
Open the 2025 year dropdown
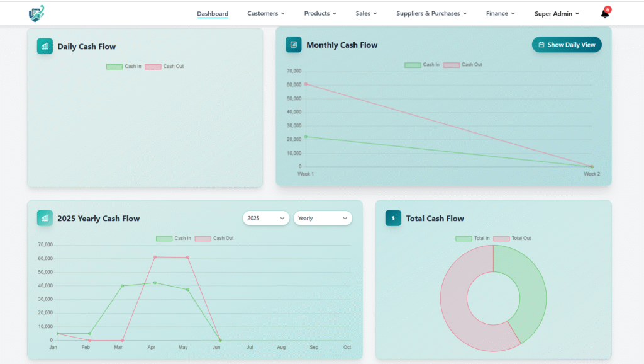click(x=265, y=218)
